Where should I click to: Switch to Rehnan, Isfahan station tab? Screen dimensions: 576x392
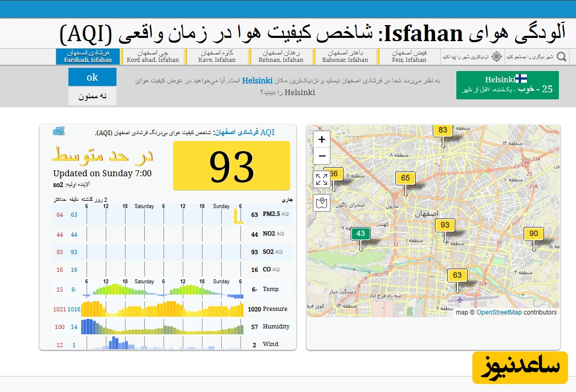(x=281, y=57)
